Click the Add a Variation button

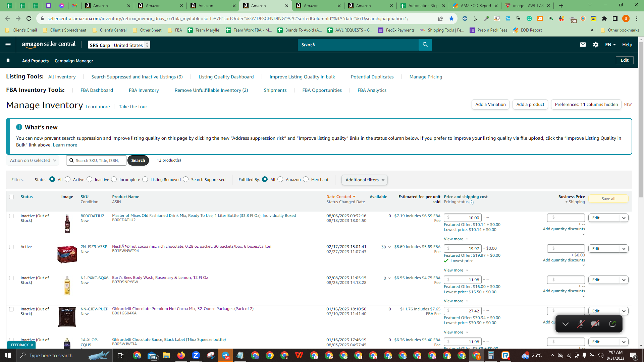click(x=490, y=105)
